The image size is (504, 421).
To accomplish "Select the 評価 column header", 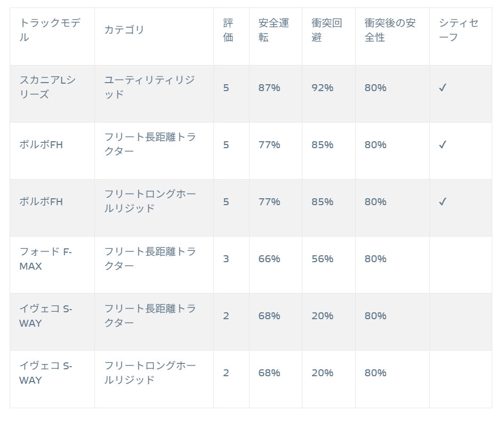I will pyautogui.click(x=228, y=30).
